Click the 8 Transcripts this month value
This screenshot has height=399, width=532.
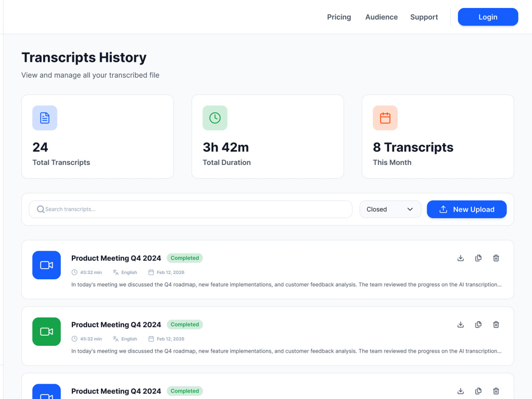(x=413, y=147)
